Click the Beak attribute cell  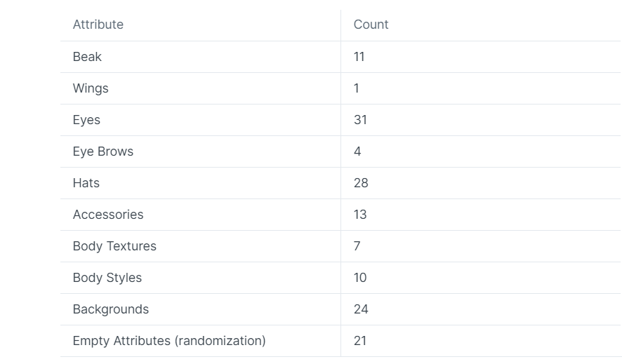(200, 57)
